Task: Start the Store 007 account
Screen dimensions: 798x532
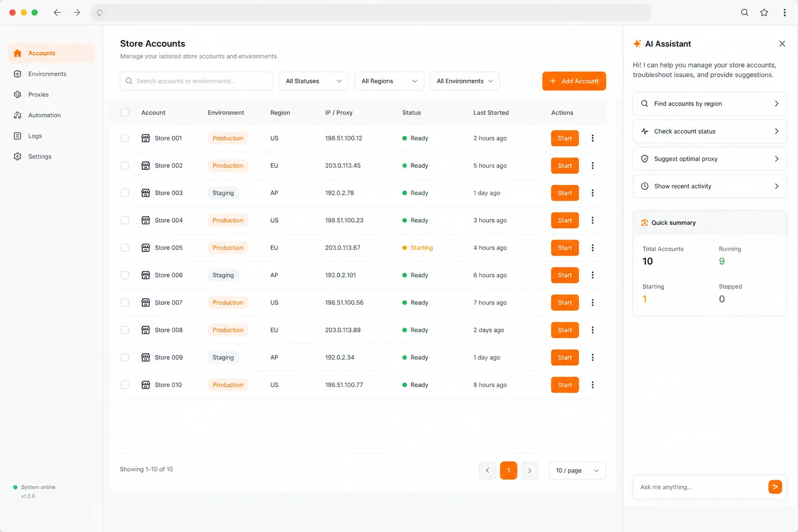Action: [x=565, y=303]
